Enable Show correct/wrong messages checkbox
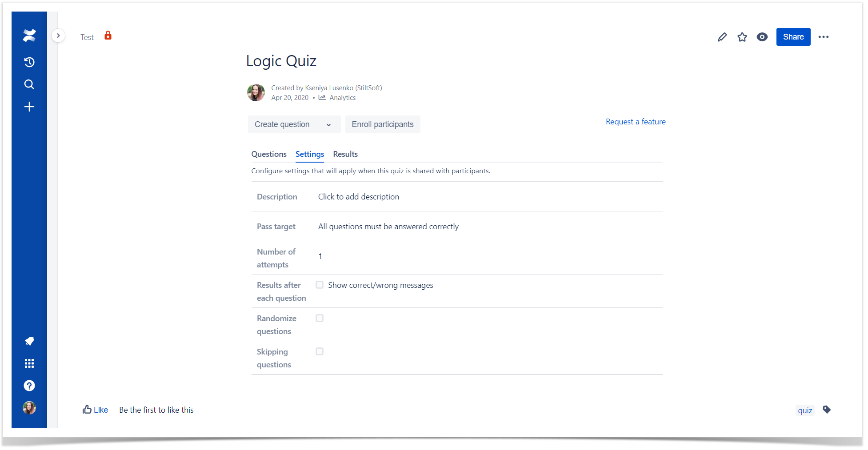The image size is (868, 450). [320, 285]
